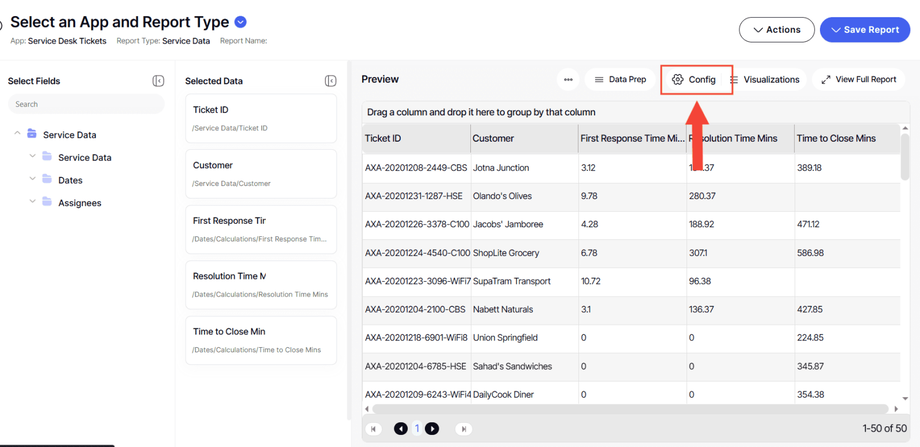Go to the next results page

pyautogui.click(x=432, y=429)
